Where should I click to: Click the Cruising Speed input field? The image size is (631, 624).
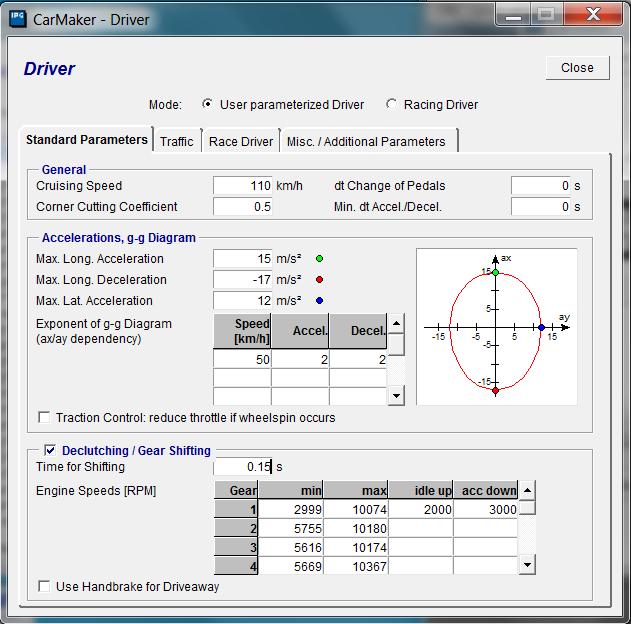[x=243, y=185]
